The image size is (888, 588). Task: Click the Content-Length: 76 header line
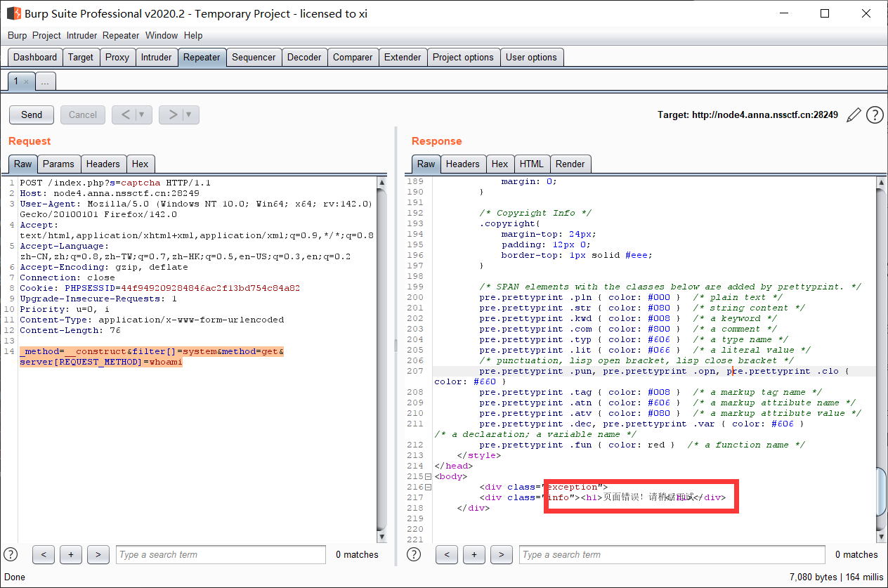coord(70,330)
